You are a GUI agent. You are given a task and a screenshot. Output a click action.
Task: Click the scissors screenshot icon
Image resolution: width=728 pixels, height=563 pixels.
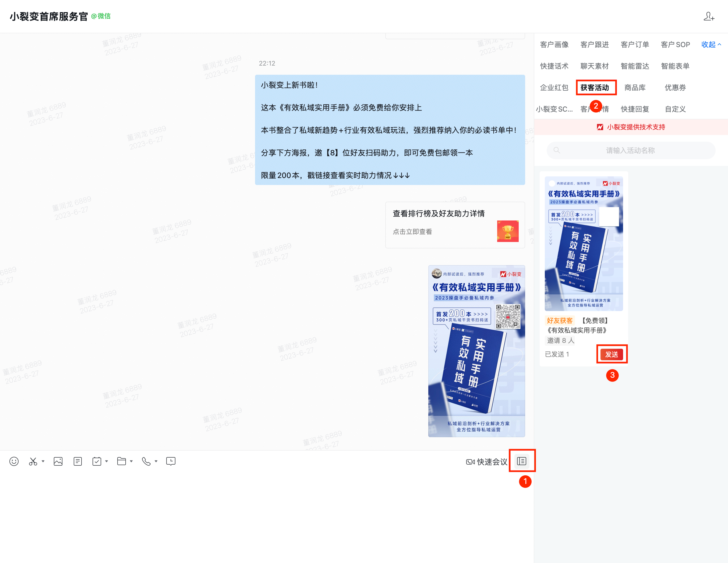pyautogui.click(x=33, y=461)
